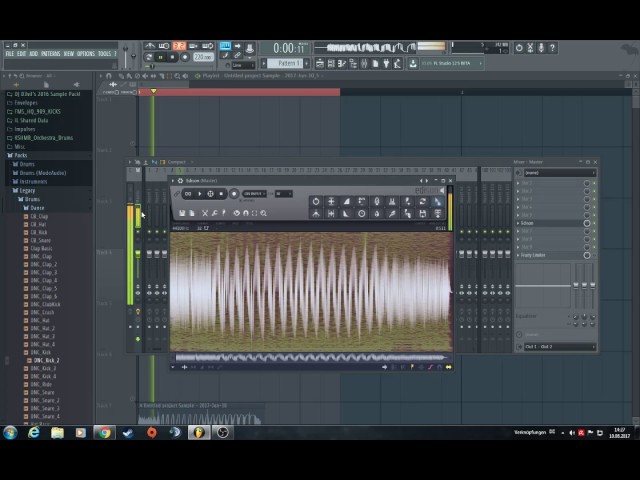Viewport: 640px width, 480px height.
Task: Click the main transport record button
Action: coord(185,57)
